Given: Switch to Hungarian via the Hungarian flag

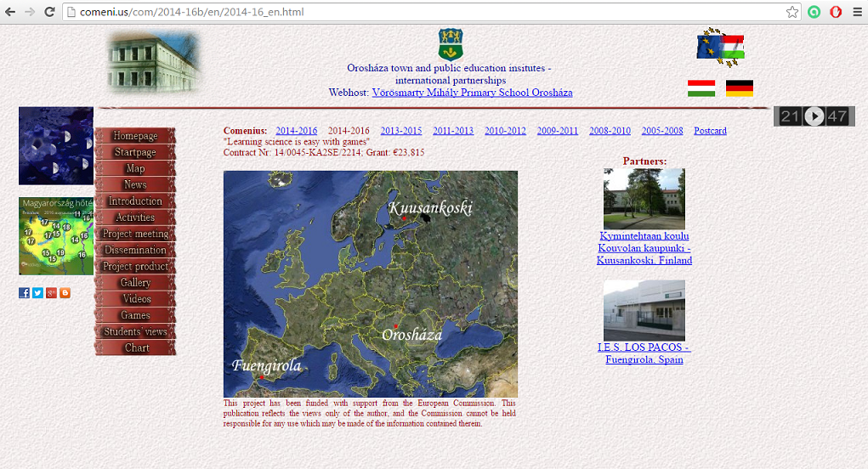Looking at the screenshot, I should 701,88.
